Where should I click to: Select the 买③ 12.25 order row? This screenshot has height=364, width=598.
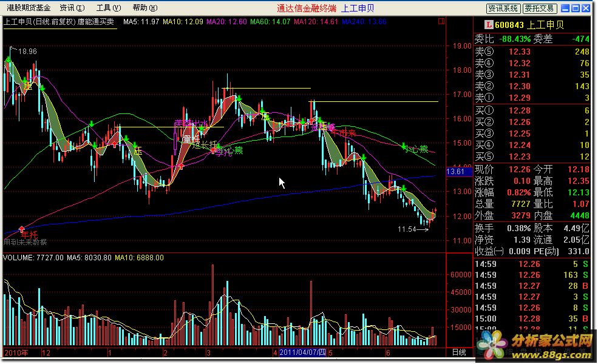532,133
